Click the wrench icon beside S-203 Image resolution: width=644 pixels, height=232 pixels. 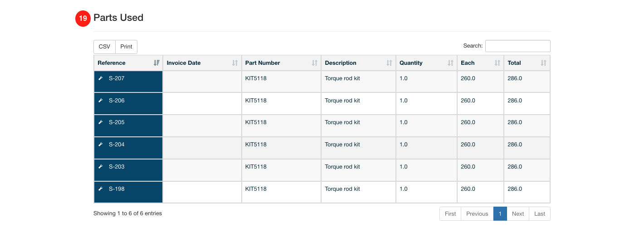tap(101, 167)
